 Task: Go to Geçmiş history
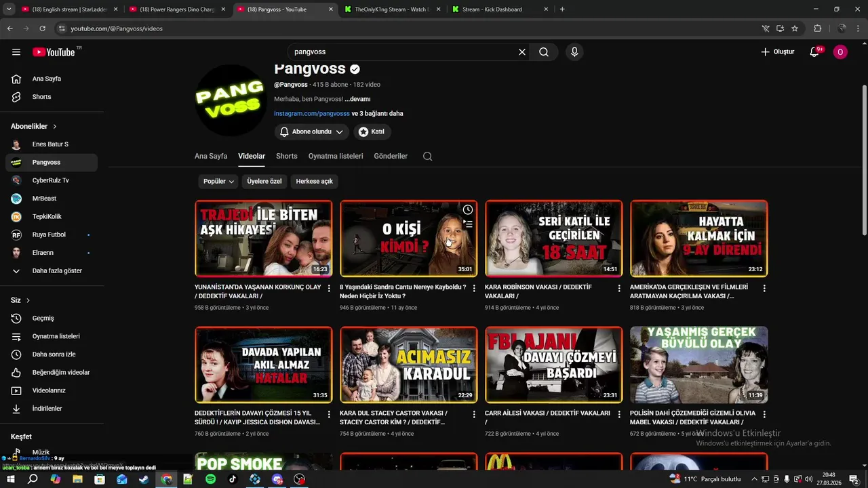52,318
